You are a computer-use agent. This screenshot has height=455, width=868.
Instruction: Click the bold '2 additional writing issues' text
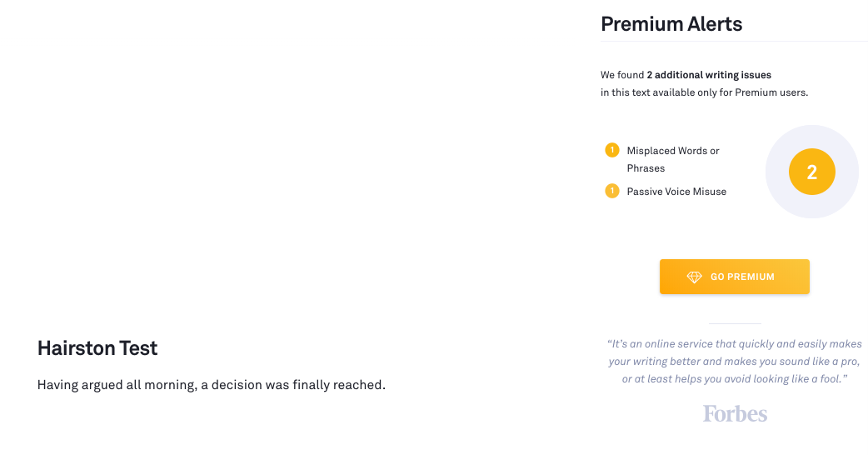709,75
